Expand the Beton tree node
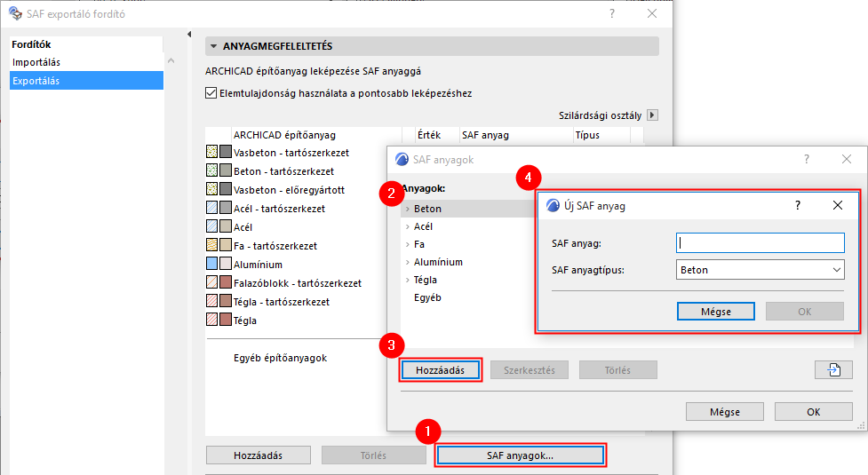This screenshot has height=475, width=868. tap(407, 209)
